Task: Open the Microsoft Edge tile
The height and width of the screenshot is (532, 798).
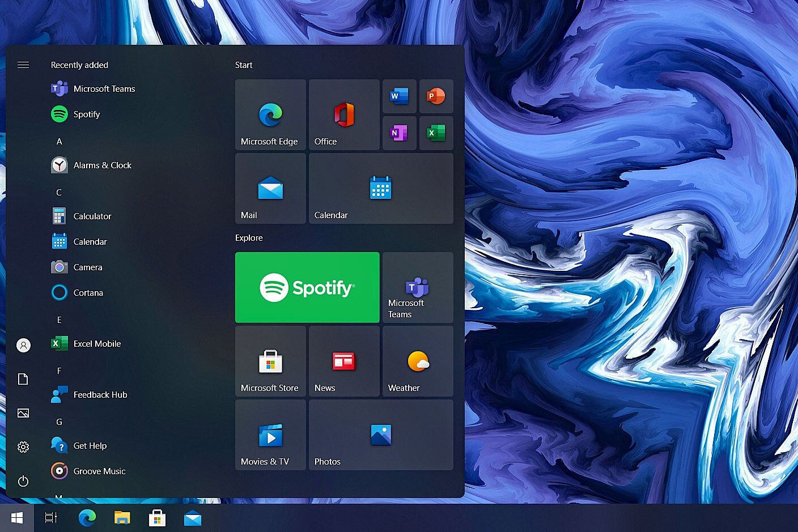Action: tap(270, 114)
